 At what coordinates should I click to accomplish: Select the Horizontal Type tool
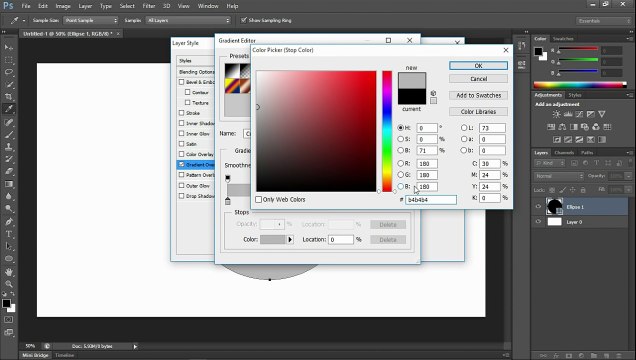click(9, 234)
